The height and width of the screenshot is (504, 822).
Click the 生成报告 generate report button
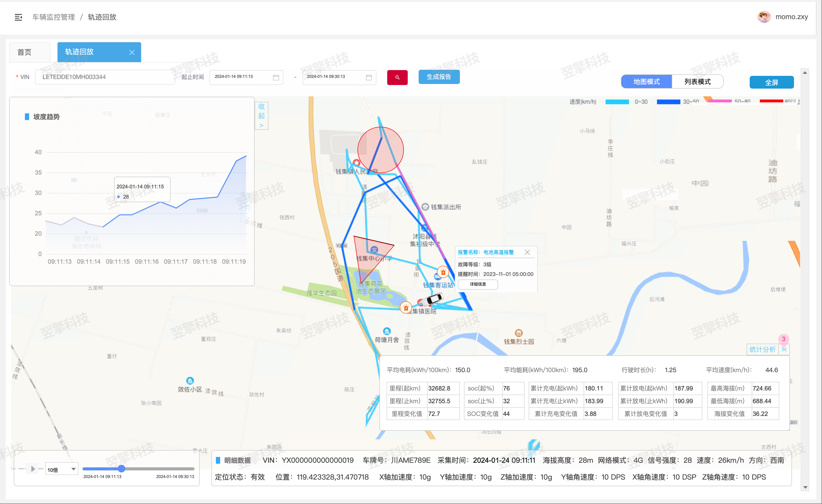point(439,77)
